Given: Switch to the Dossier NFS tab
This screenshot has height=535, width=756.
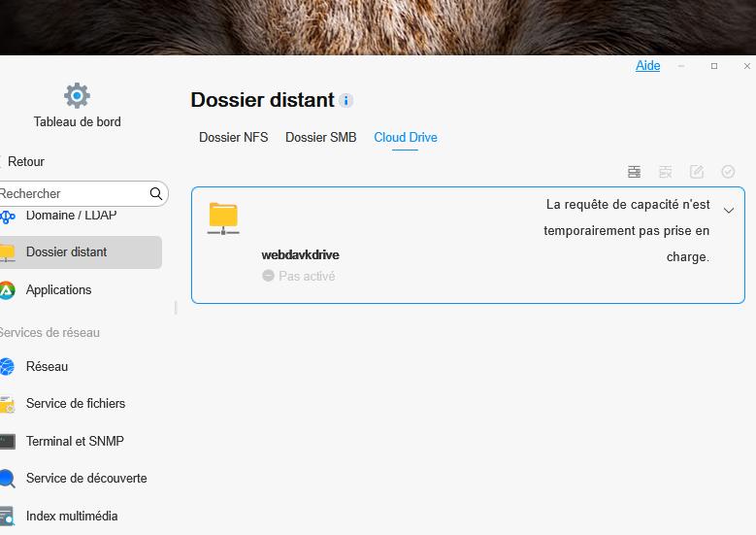Looking at the screenshot, I should pyautogui.click(x=233, y=138).
